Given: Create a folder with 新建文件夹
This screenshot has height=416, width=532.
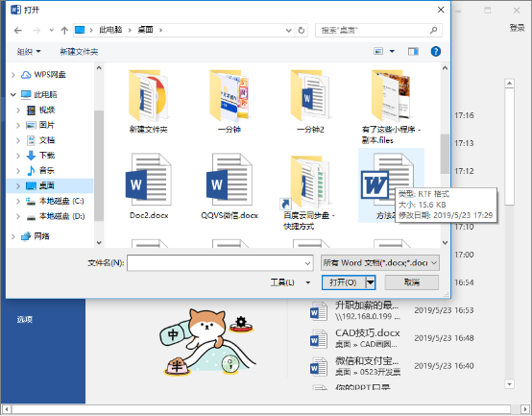Looking at the screenshot, I should (x=79, y=52).
